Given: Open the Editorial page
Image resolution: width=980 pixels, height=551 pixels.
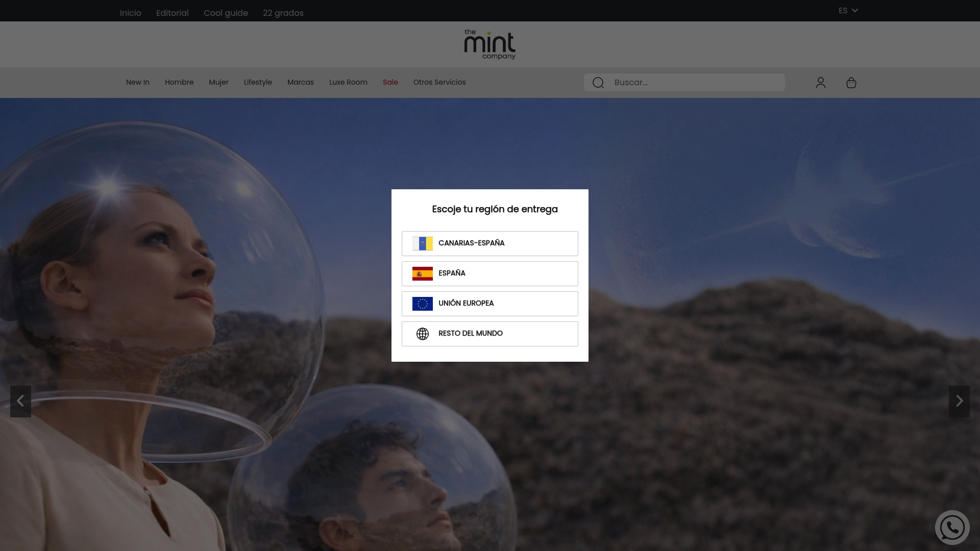Looking at the screenshot, I should click(172, 13).
